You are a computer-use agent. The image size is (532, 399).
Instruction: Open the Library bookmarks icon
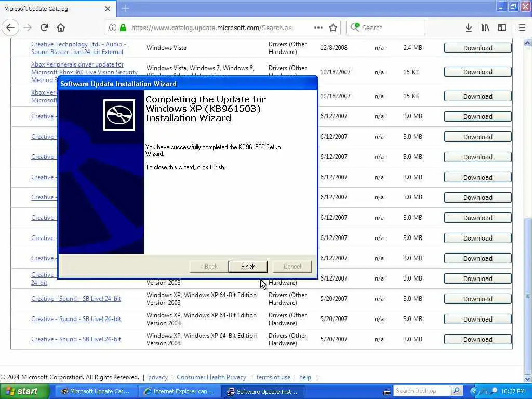click(485, 28)
